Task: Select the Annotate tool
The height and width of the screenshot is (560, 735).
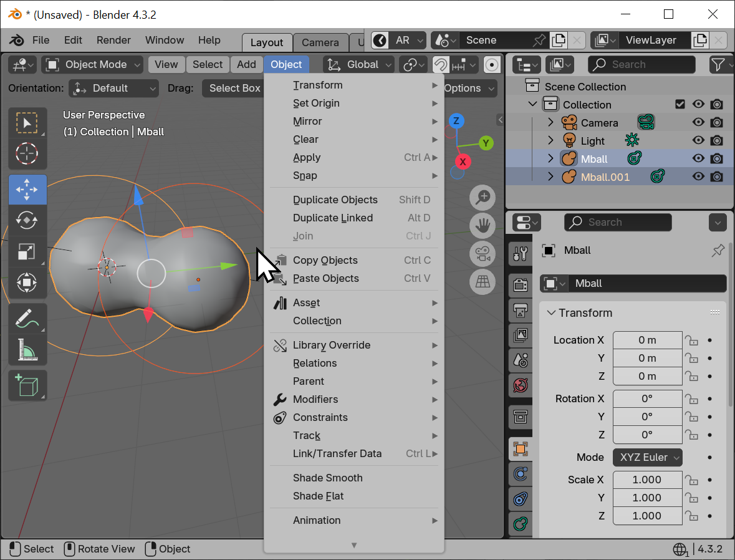Action: coord(27,319)
